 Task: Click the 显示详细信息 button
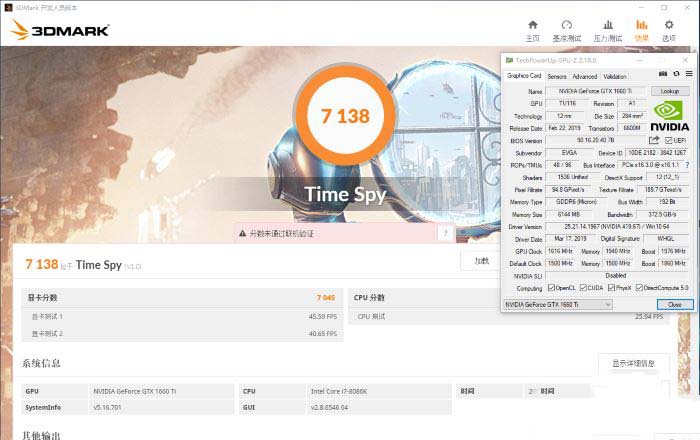pos(633,363)
